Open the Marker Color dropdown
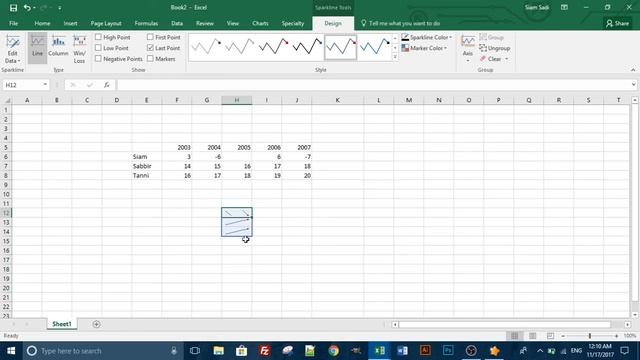This screenshot has width=640, height=360. coord(424,48)
